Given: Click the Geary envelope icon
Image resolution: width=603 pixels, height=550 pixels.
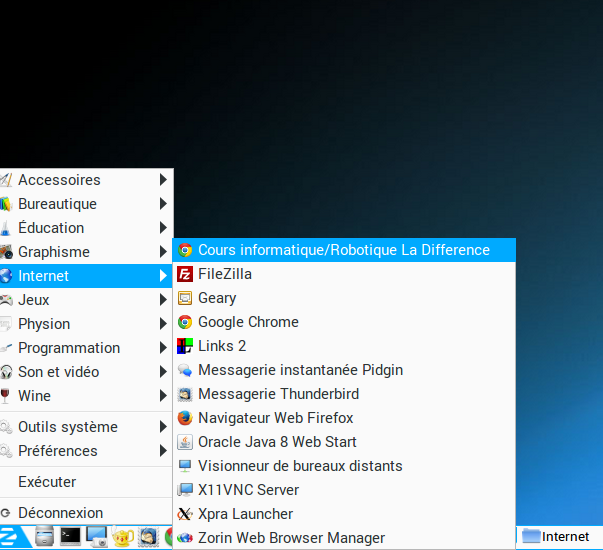Looking at the screenshot, I should [185, 298].
